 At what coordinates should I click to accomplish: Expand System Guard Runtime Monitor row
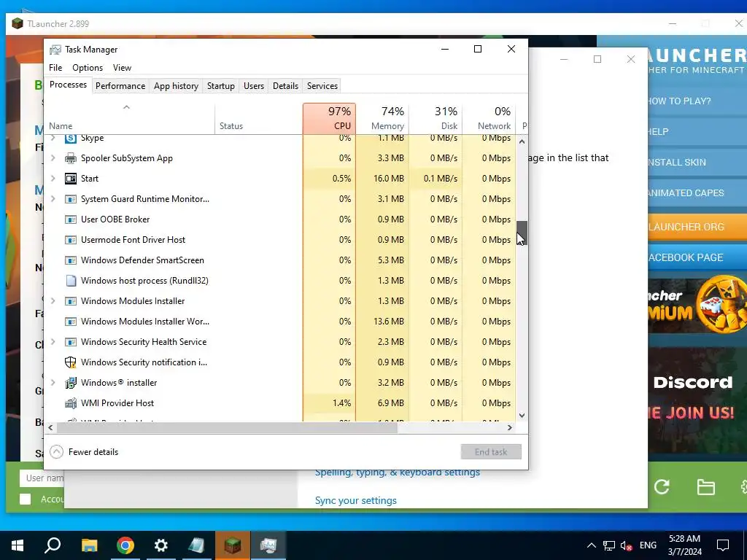(x=53, y=199)
